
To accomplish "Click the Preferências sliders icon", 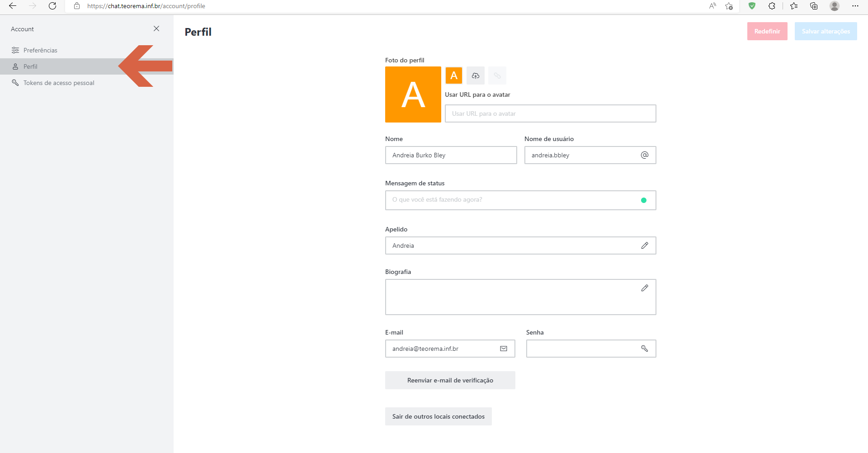I will (15, 50).
